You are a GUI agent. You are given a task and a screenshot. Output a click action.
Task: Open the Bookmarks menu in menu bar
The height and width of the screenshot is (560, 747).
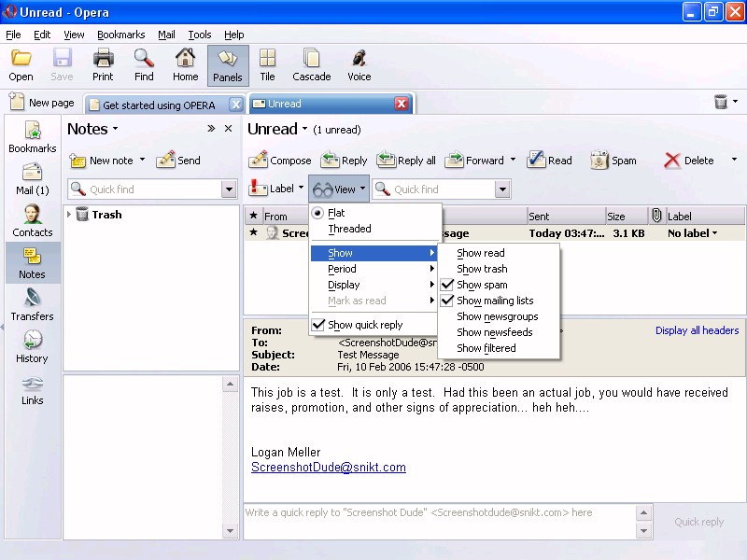120,35
